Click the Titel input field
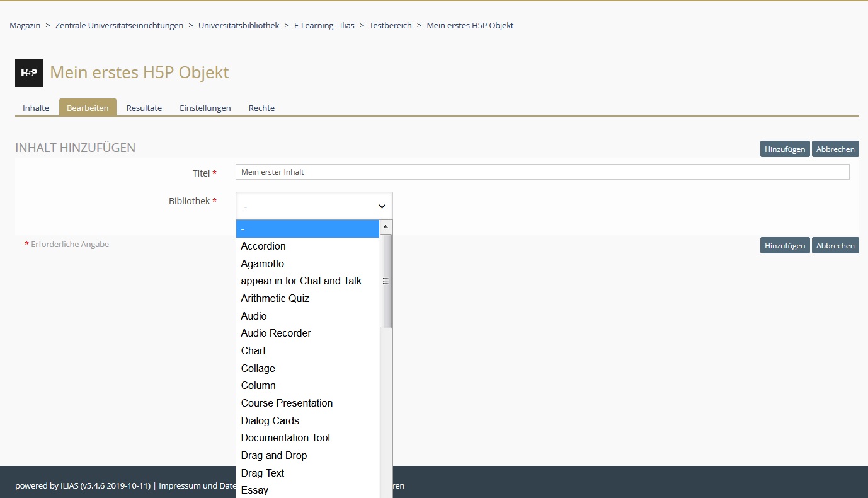 coord(542,171)
